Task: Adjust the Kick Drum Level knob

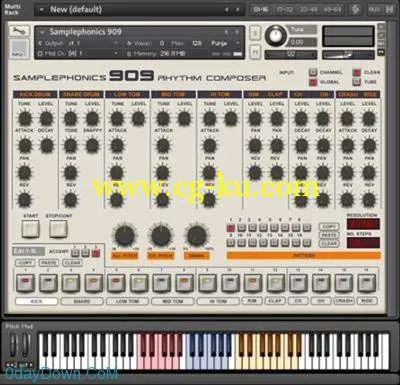Action: 46,118
